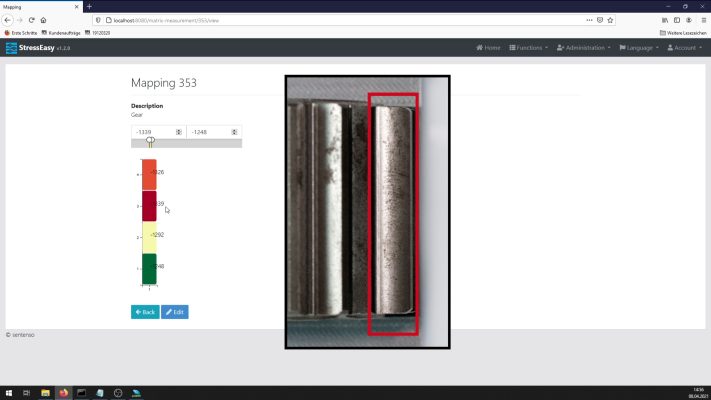Open the terminal window taskbar icon
The image size is (711, 400).
(x=82, y=393)
